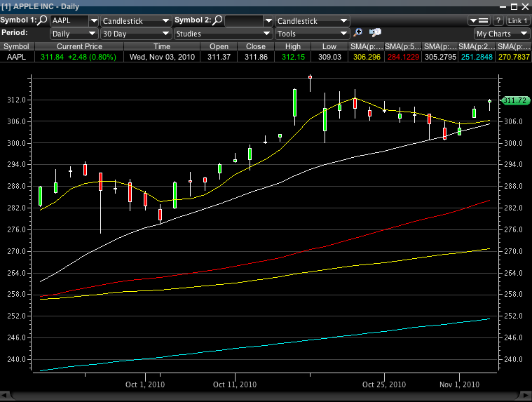Click the right arrow of horizontal scrollbar
Viewport: 532px width, 402px height.
point(526,396)
